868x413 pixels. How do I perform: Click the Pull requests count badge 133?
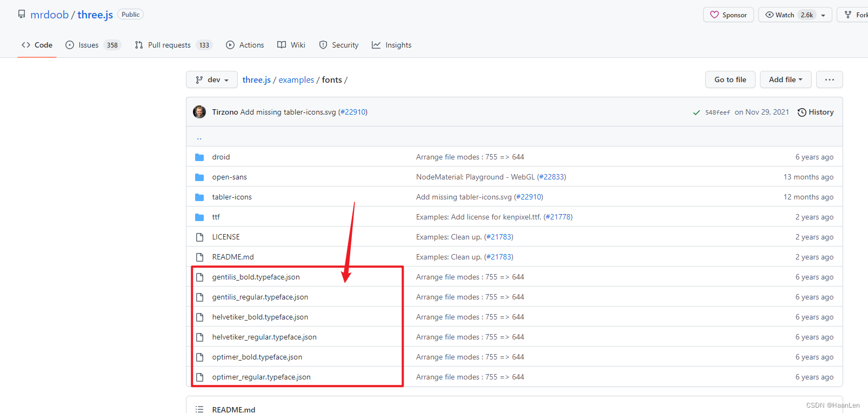point(204,45)
